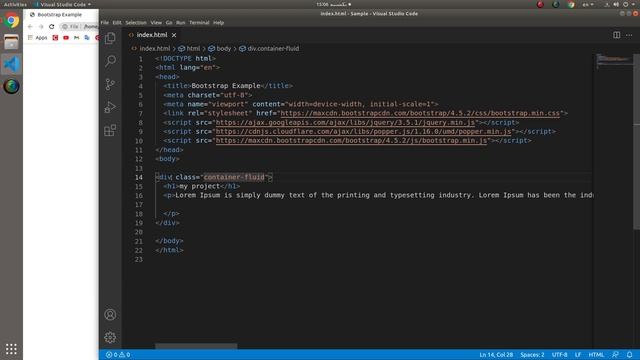Open the Help menu
640x360 pixels.
(x=218, y=22)
